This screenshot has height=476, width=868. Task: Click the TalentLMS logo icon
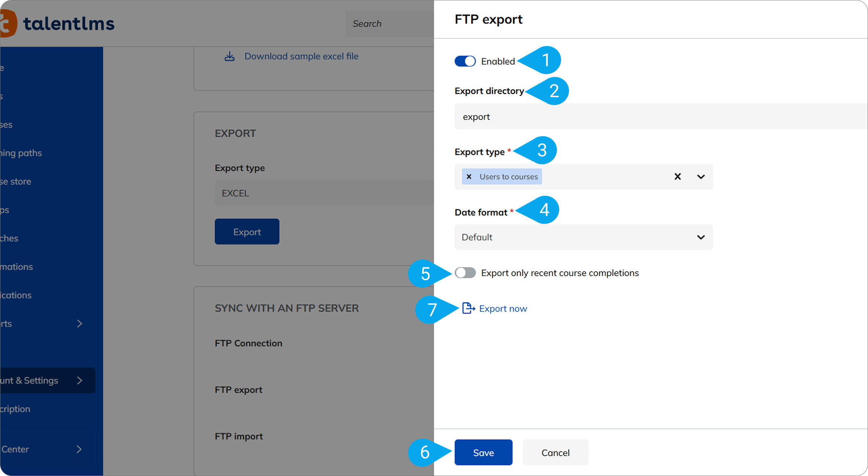[8, 23]
